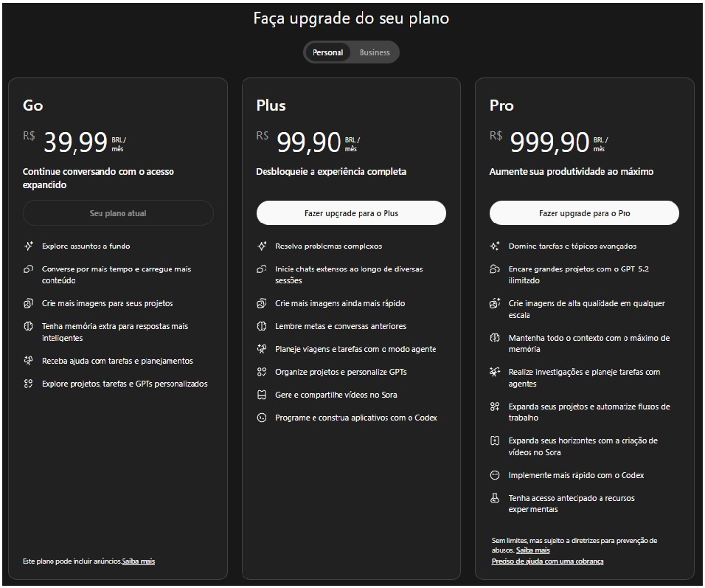Click Codex icon beside Implemente mais rápido

pyautogui.click(x=495, y=475)
